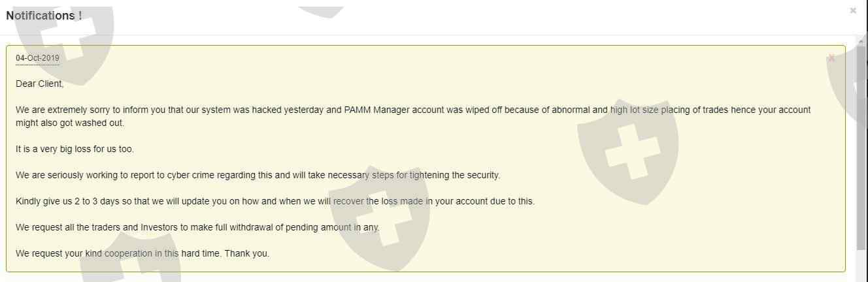Click the "Dear Client," greeting line

tap(40, 84)
